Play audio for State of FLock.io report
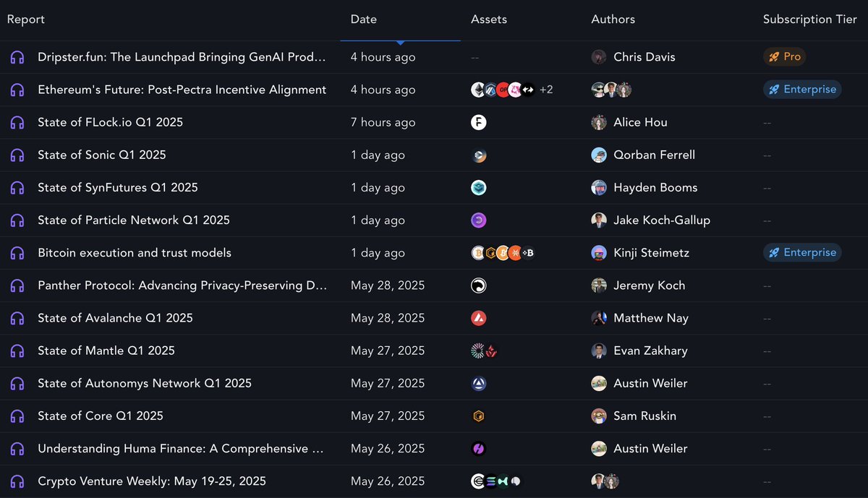This screenshot has width=868, height=498. pyautogui.click(x=17, y=122)
